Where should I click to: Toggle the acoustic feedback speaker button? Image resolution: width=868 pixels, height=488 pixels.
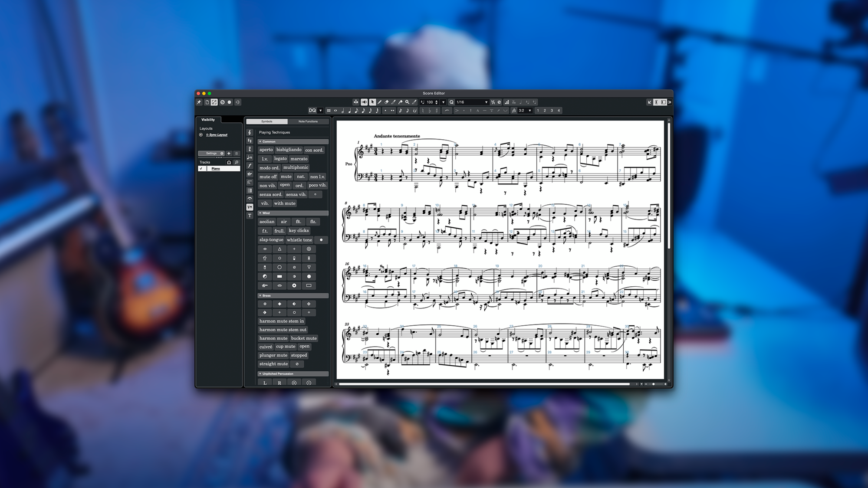coord(364,102)
